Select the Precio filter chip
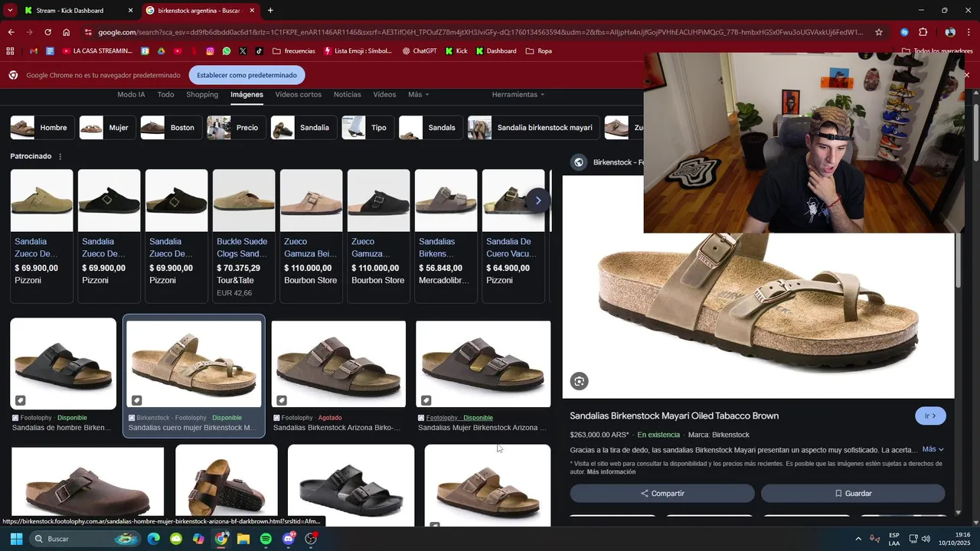980x551 pixels. tap(236, 128)
